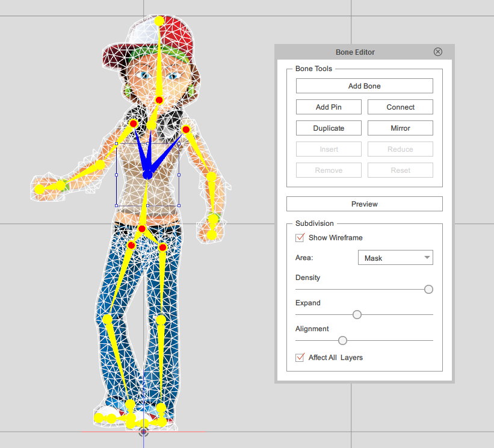The image size is (494, 448).
Task: Click the Alignment slider handle
Action: pyautogui.click(x=342, y=340)
